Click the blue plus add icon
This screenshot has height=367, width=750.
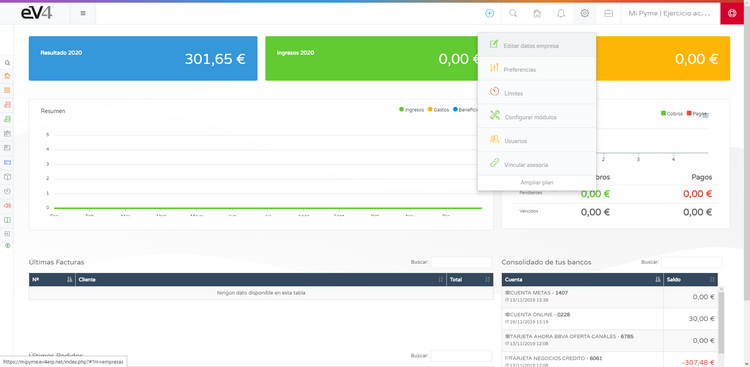coord(489,13)
